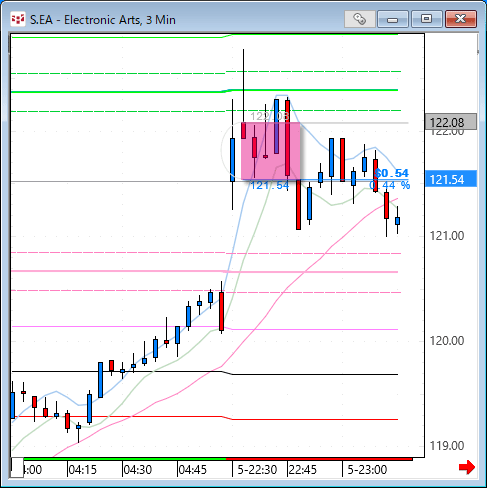Viewport: 487px width, 488px height.
Task: Click the chain link icon in title bar
Action: (360, 19)
